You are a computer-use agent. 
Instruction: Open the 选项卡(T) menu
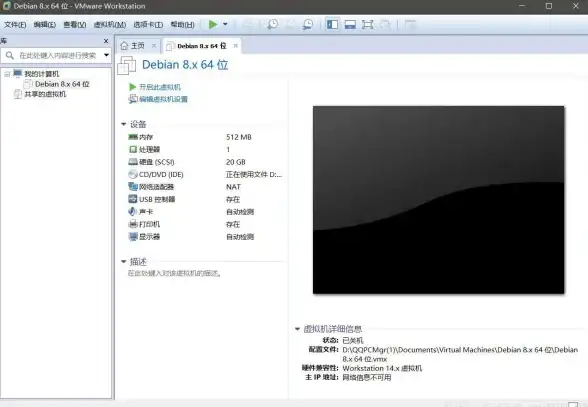coord(148,25)
